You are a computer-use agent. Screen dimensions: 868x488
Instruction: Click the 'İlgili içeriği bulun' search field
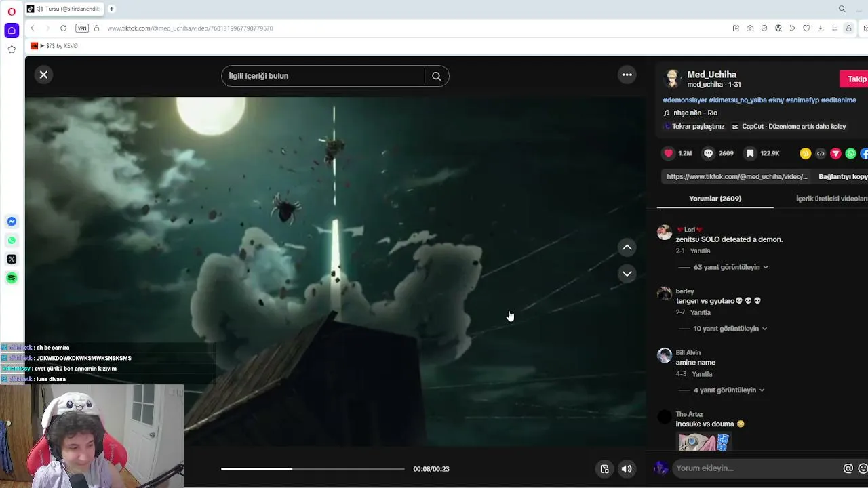(x=323, y=76)
